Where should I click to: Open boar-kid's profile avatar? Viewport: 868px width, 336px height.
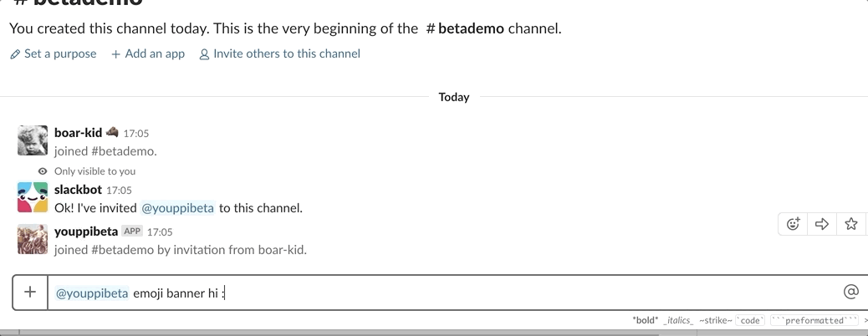(33, 140)
